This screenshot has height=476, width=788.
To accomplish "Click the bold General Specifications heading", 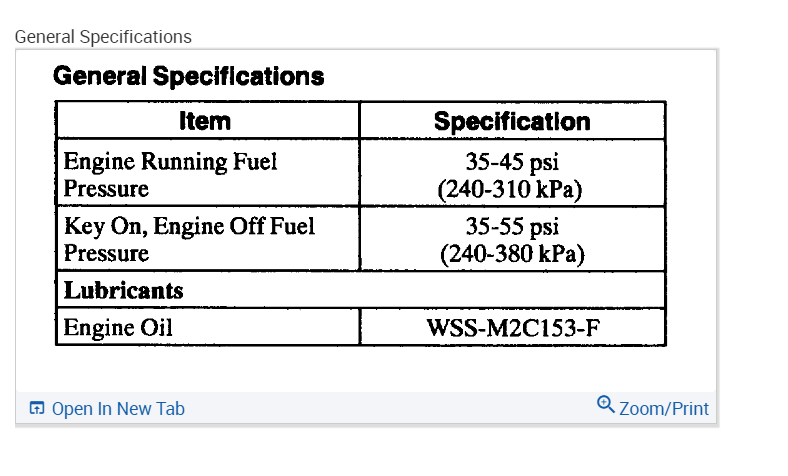I will (x=188, y=76).
